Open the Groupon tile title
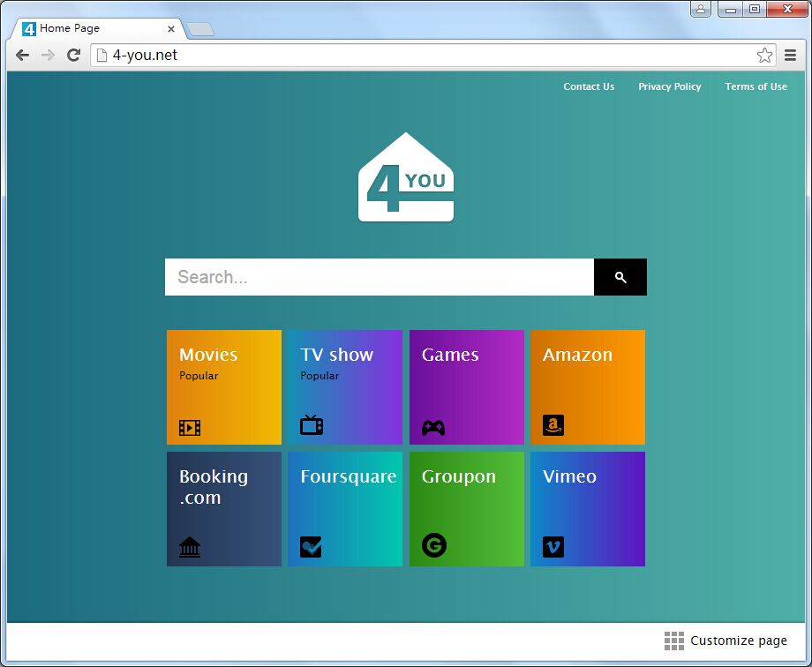This screenshot has height=667, width=812. pos(458,476)
